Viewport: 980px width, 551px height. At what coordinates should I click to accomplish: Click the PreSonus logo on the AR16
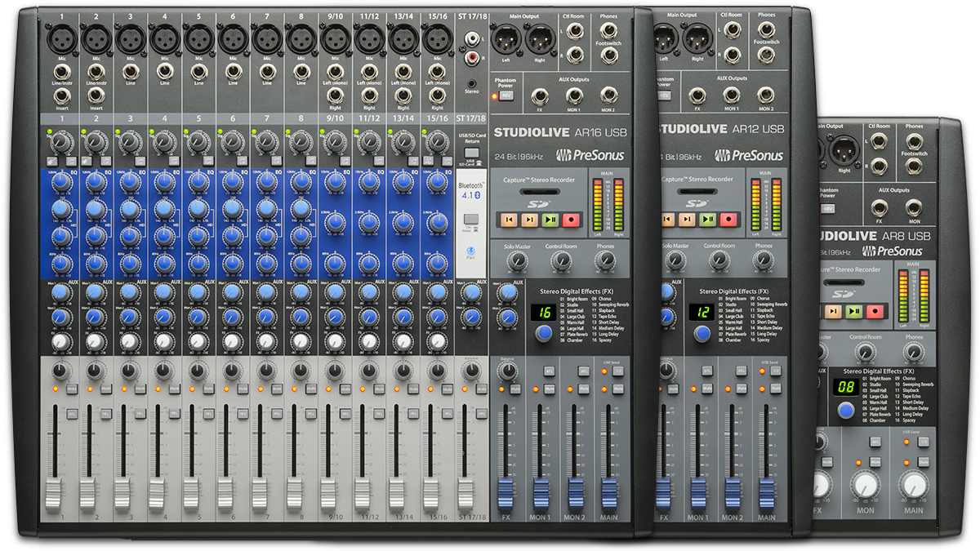[x=590, y=154]
